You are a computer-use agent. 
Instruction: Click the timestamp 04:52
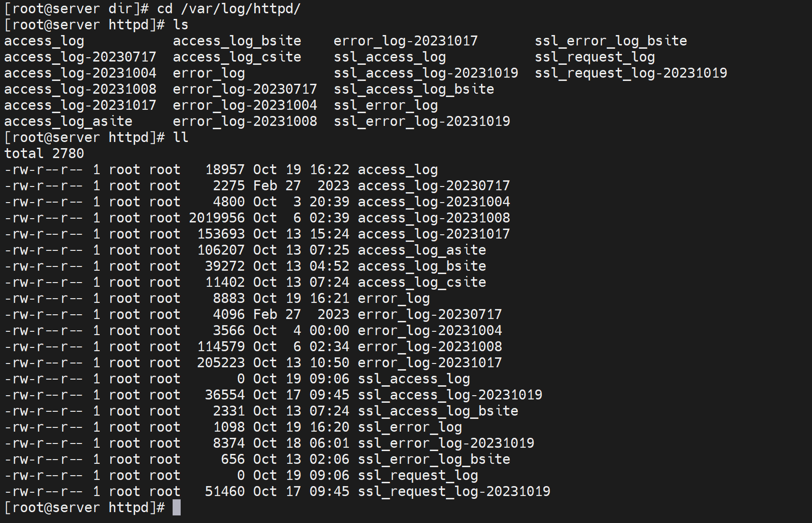(329, 266)
